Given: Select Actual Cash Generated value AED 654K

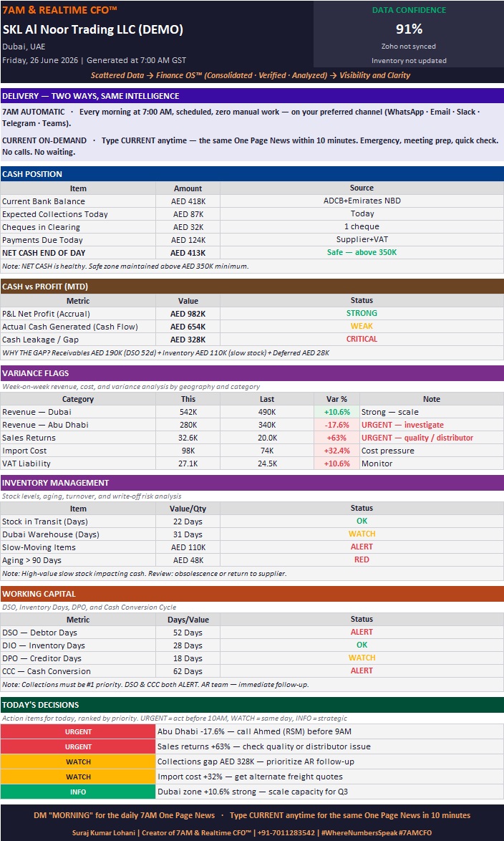Looking at the screenshot, I should 188,327.
